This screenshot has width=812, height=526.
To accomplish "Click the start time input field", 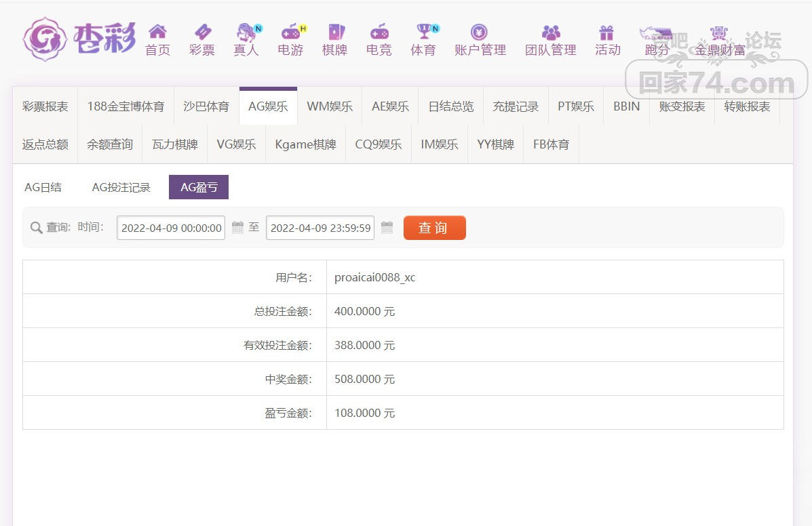I will coord(171,228).
